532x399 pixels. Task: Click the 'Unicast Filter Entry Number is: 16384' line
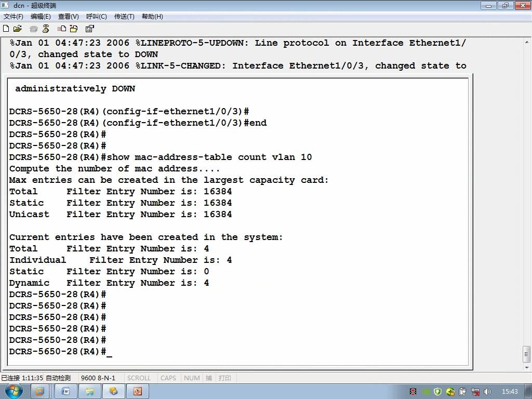(x=121, y=215)
